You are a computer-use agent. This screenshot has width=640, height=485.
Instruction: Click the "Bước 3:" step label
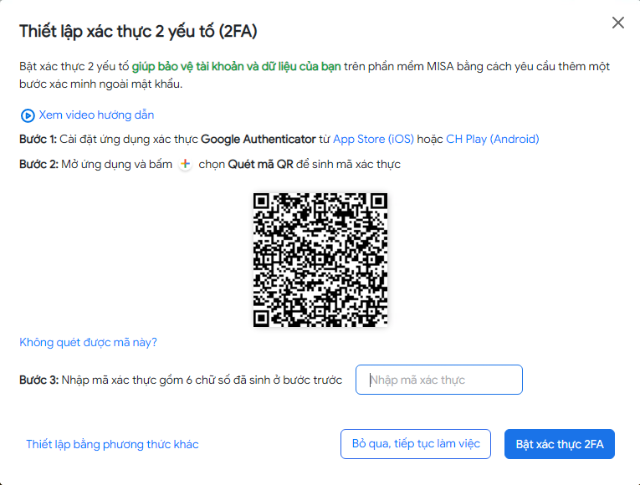(39, 380)
